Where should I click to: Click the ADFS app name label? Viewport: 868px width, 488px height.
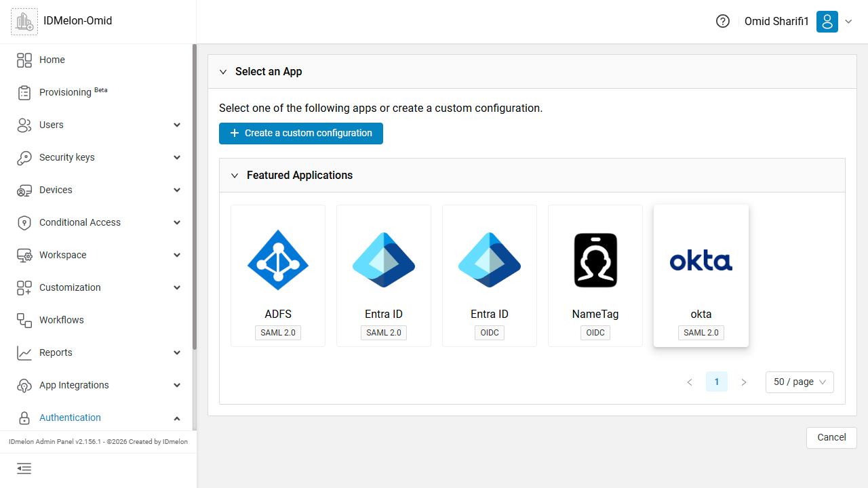point(278,314)
